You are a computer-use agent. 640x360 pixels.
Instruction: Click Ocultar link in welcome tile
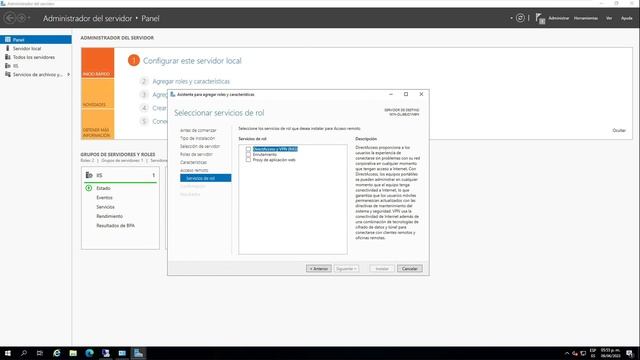pos(619,131)
